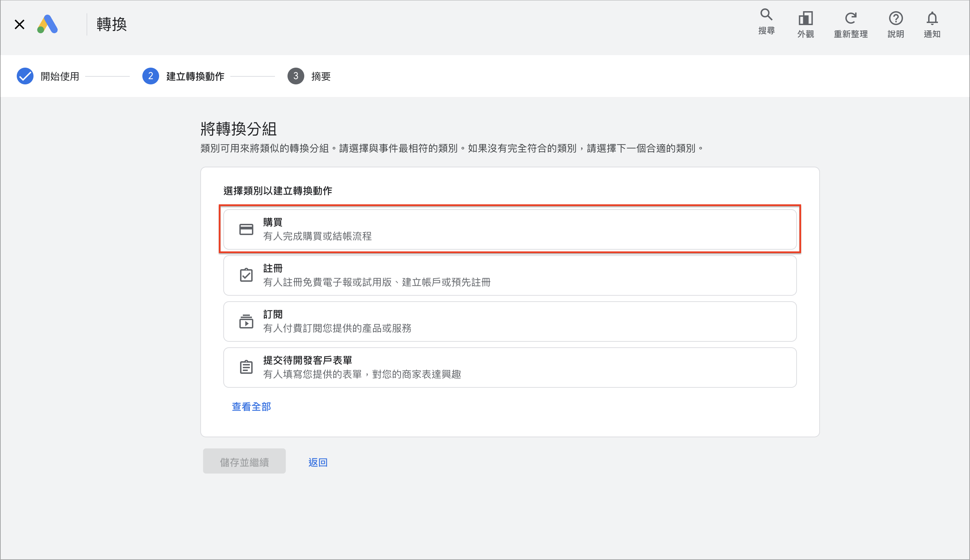Open the 搜尋 search icon
Viewport: 970px width, 560px height.
766,15
